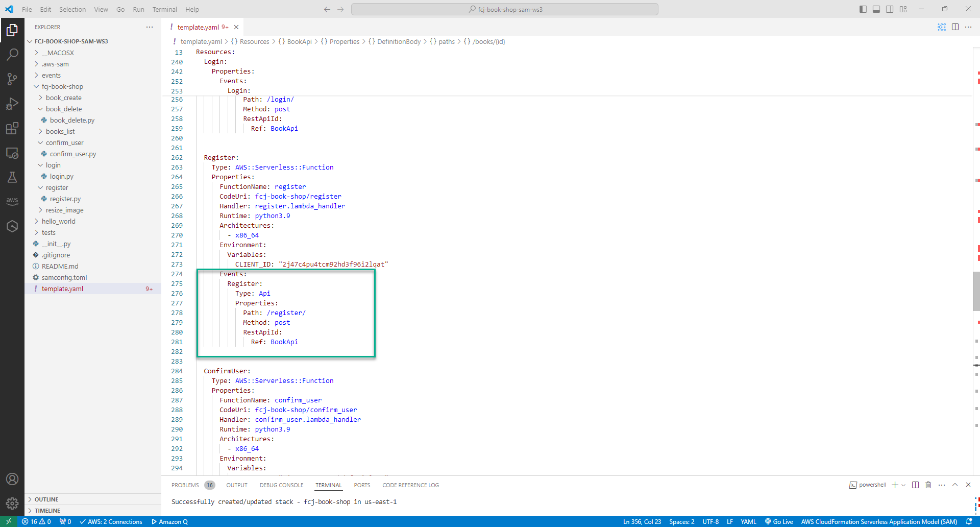Open the Extensions view icon
This screenshot has width=980, height=527.
tap(12, 128)
